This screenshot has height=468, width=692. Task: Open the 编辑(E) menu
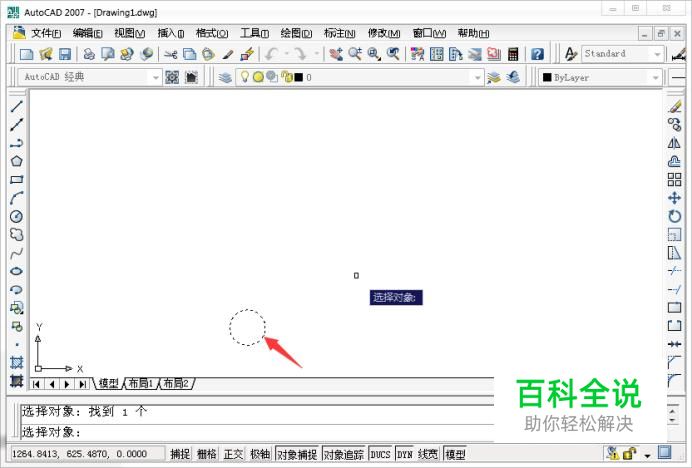coord(87,33)
